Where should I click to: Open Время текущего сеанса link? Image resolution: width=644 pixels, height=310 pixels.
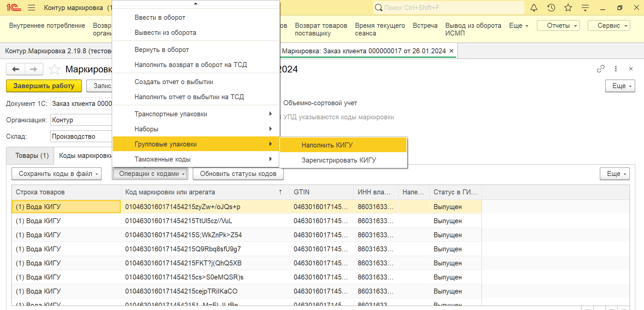(380, 29)
